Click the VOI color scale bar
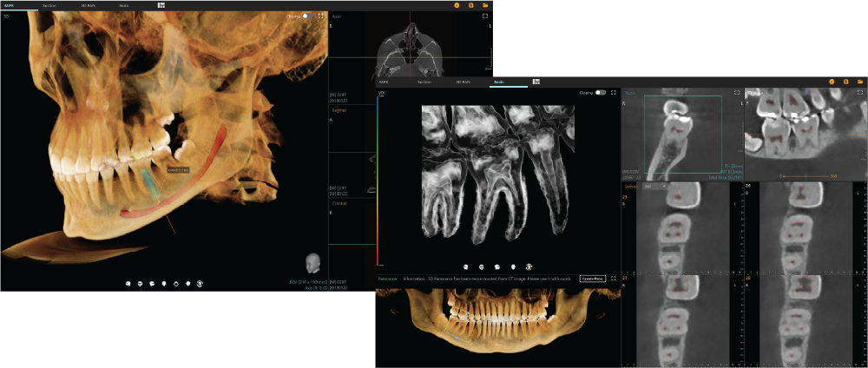Image resolution: width=868 pixels, height=368 pixels. coord(378,182)
